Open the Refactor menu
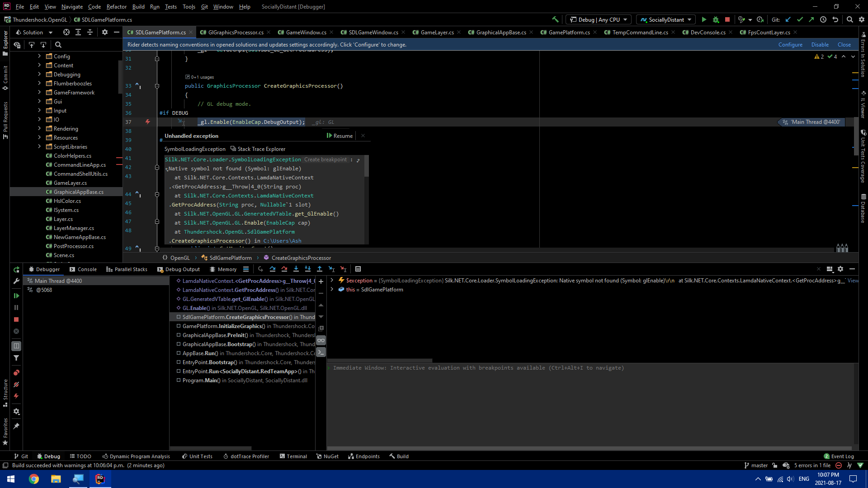 click(116, 7)
